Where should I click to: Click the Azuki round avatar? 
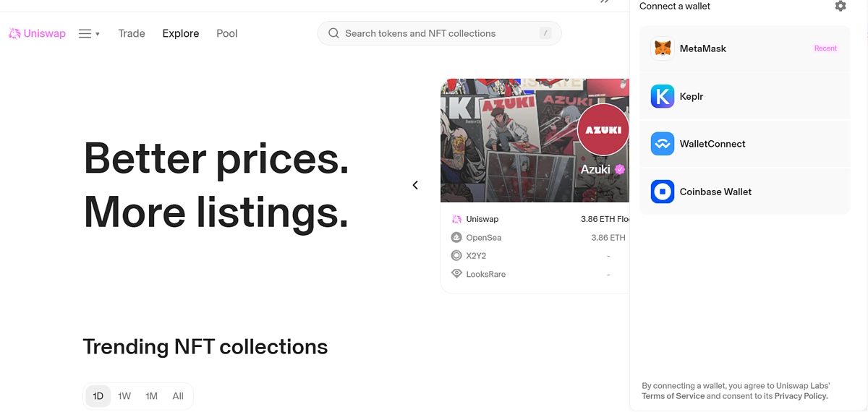point(603,130)
